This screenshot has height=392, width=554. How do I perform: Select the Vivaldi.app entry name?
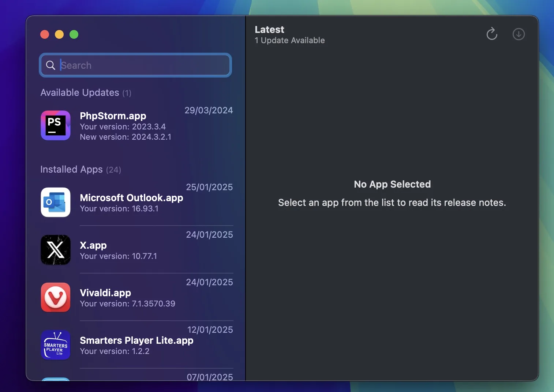point(105,293)
